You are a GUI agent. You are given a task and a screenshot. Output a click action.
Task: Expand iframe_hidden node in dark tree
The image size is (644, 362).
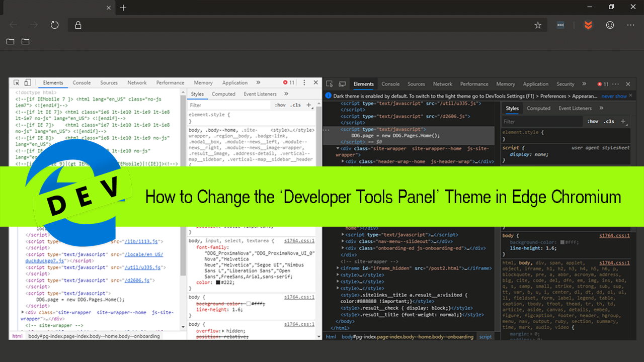[x=338, y=268]
